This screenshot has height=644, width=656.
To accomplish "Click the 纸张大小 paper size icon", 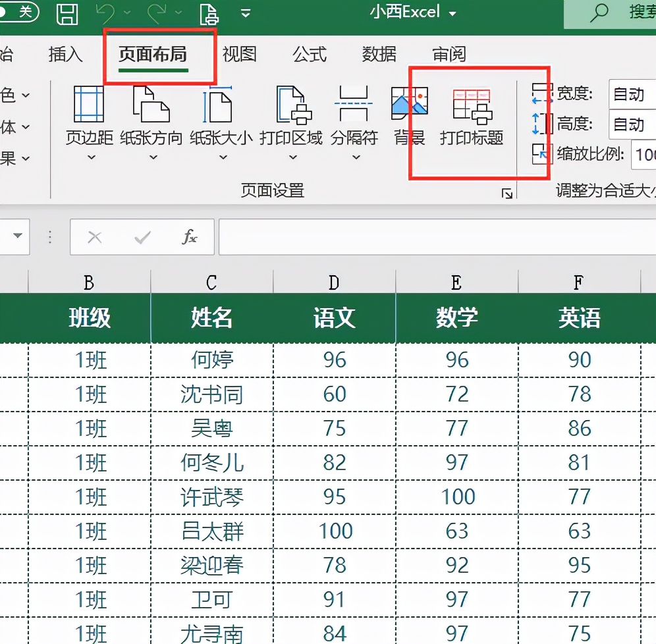I will pyautogui.click(x=217, y=103).
